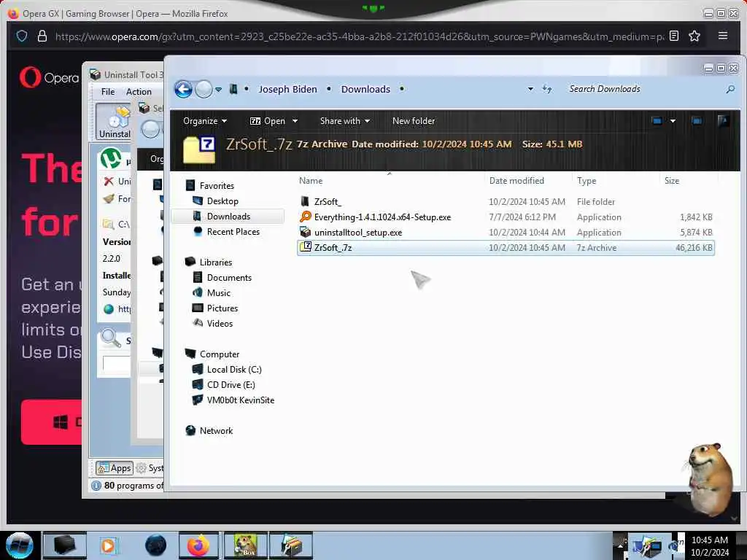
Task: Open the Firefox hamburger menu
Action: (x=722, y=36)
